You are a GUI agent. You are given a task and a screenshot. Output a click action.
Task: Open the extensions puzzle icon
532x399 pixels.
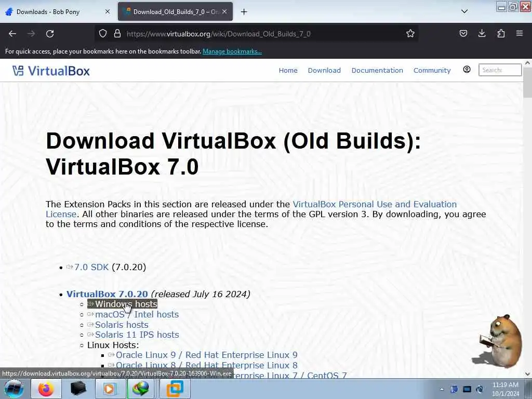click(501, 34)
